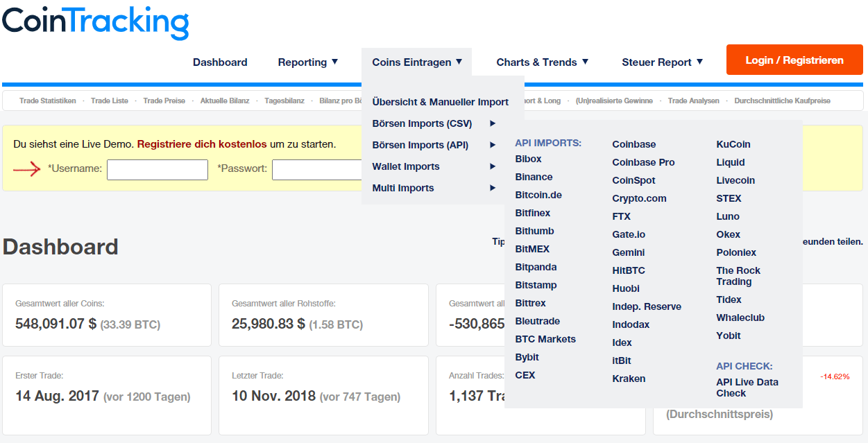
Task: Open the Trade Analysen report
Action: pos(695,101)
